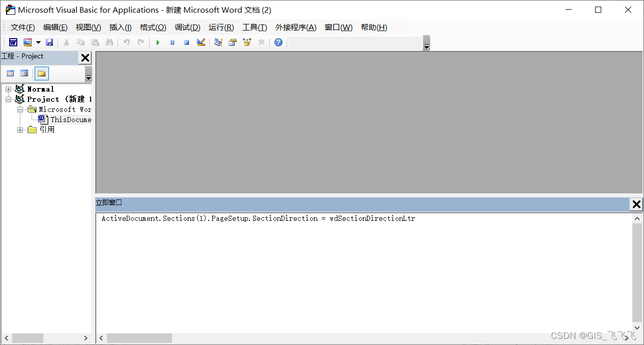644x345 pixels.
Task: Click Project panel horizontal scroll left arrow
Action: point(6,338)
